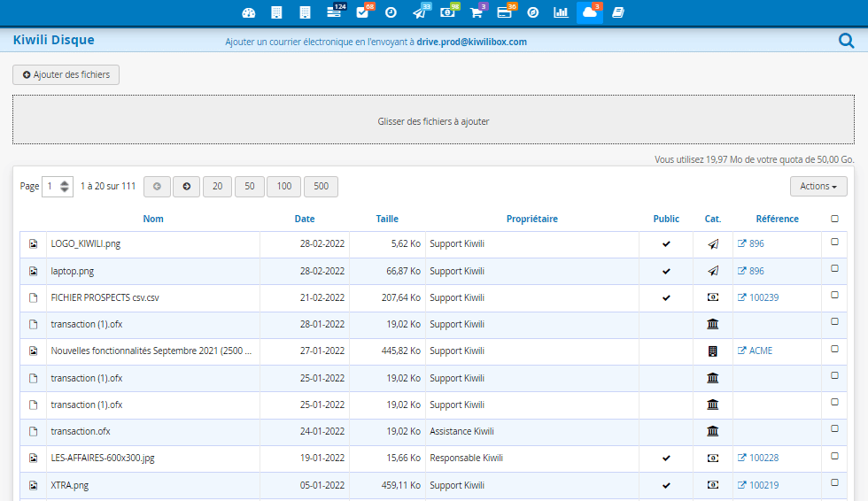This screenshot has width=868, height=501.
Task: Open the book icon in top bar
Action: click(618, 12)
